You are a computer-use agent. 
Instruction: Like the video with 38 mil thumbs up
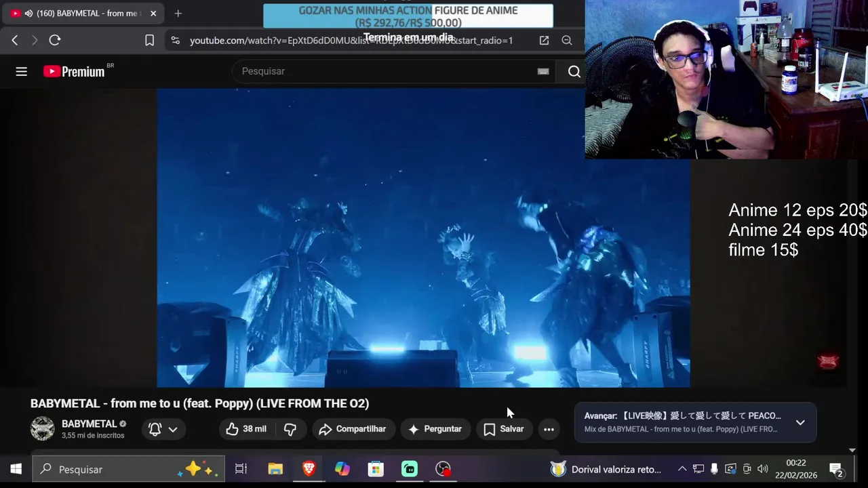point(246,429)
